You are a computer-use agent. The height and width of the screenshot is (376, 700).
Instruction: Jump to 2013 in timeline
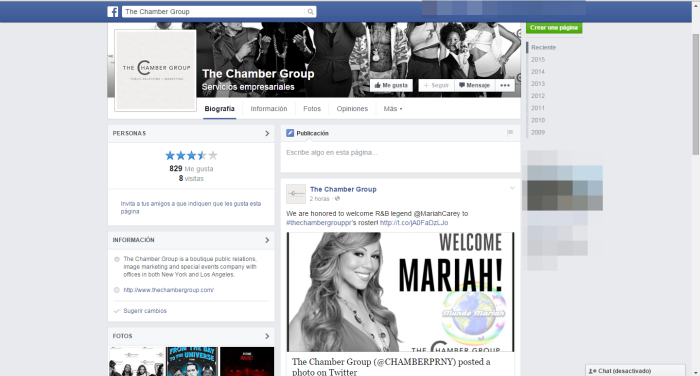538,84
